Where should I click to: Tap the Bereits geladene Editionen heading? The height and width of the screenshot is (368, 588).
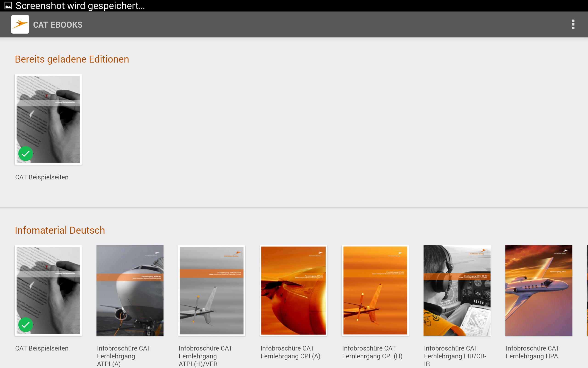click(x=72, y=59)
